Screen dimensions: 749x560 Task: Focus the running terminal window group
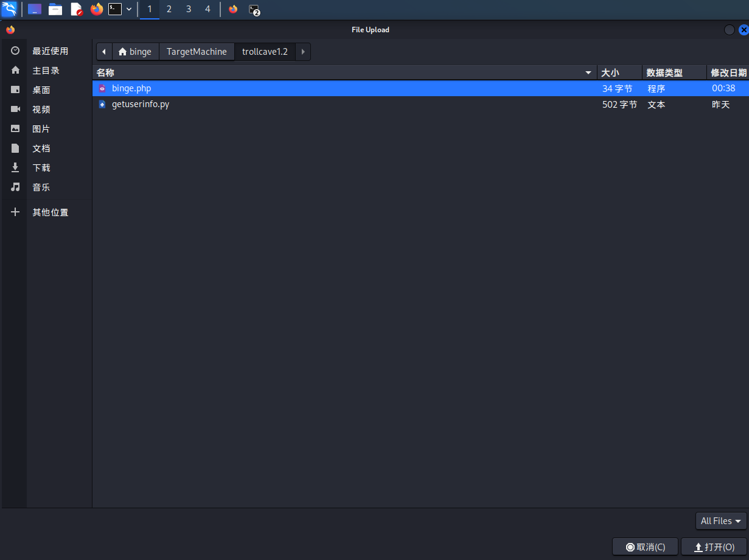pyautogui.click(x=254, y=10)
